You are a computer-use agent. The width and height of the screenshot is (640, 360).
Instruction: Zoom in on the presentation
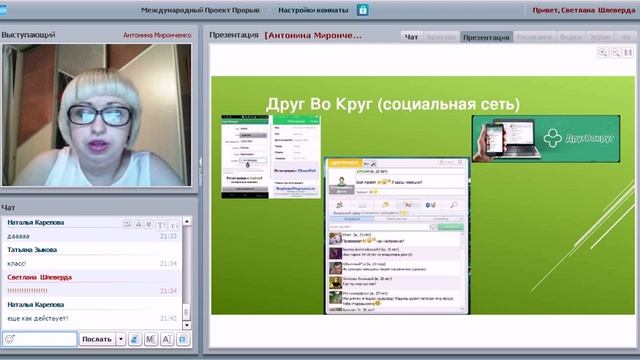tap(602, 52)
